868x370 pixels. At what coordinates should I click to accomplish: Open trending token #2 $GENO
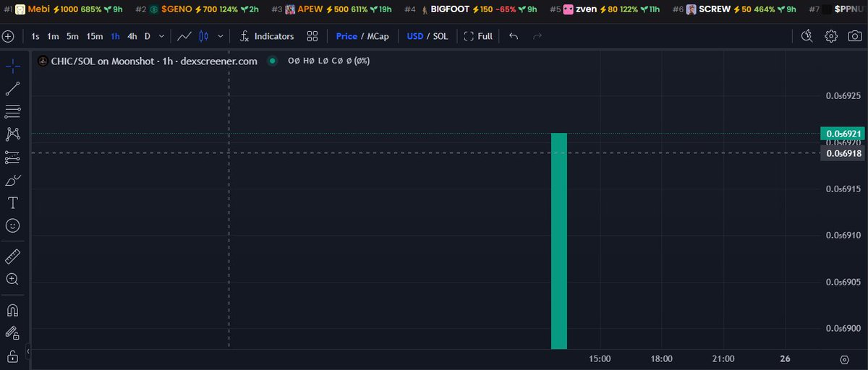coord(197,9)
